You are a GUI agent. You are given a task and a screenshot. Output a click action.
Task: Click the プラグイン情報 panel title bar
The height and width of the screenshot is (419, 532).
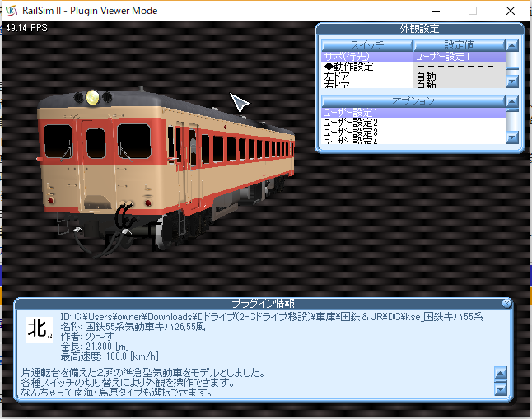264,303
